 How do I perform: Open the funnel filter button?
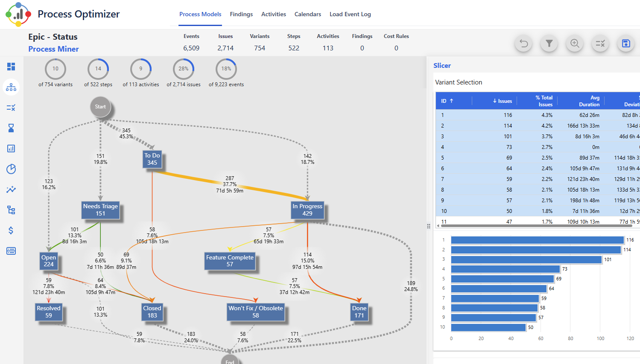[x=549, y=44]
